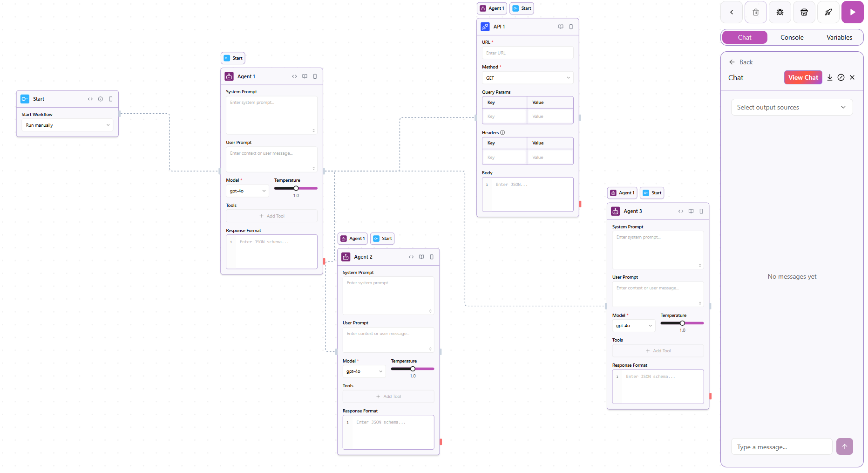Click the Temperature slider handle in Agent 3
868x473 pixels.
682,323
